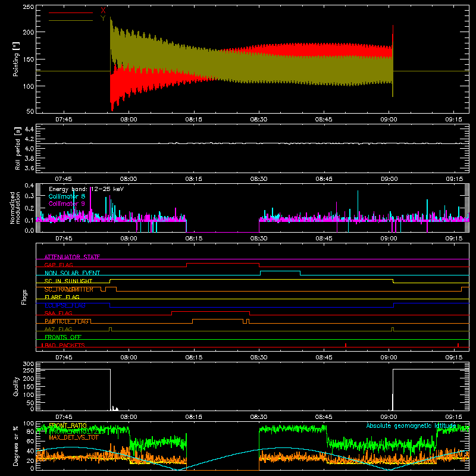Click the 09:15 tick under the Pointing plot
Screen dimensions: 476x476
[x=453, y=120]
